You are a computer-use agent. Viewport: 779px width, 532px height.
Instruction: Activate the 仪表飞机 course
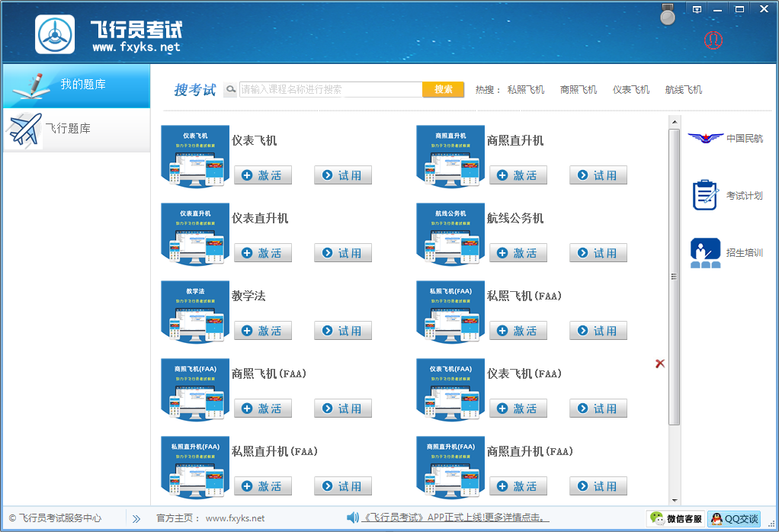coord(263,175)
